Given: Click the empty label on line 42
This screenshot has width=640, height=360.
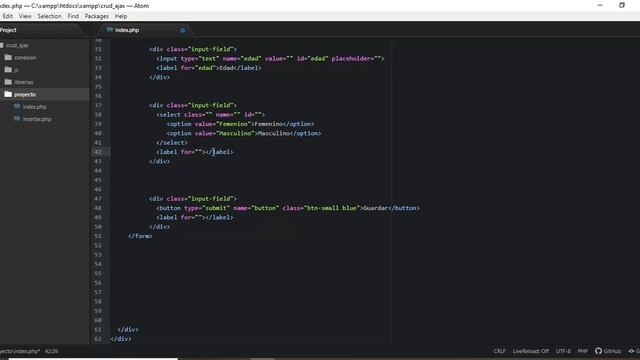Looking at the screenshot, I should [x=195, y=152].
